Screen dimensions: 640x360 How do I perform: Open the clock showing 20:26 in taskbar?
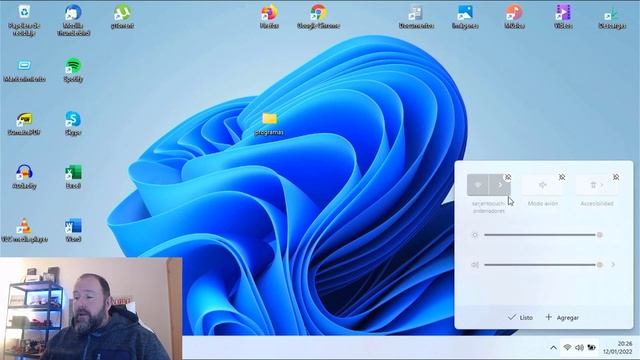[618, 347]
